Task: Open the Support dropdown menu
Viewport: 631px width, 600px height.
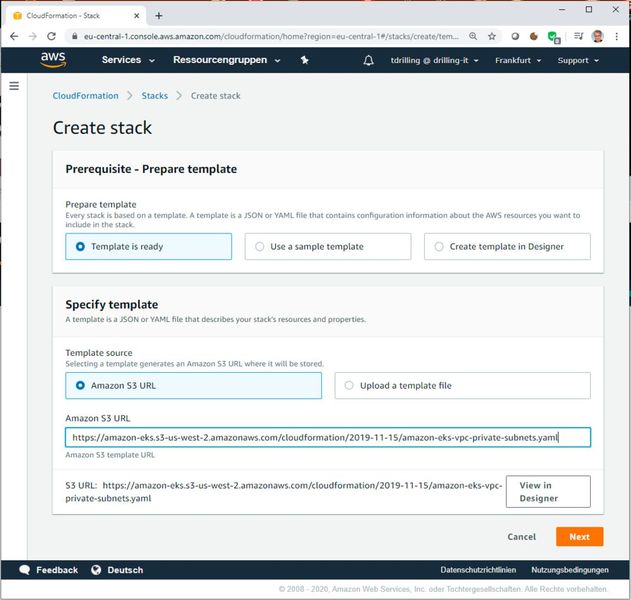Action: pos(578,60)
